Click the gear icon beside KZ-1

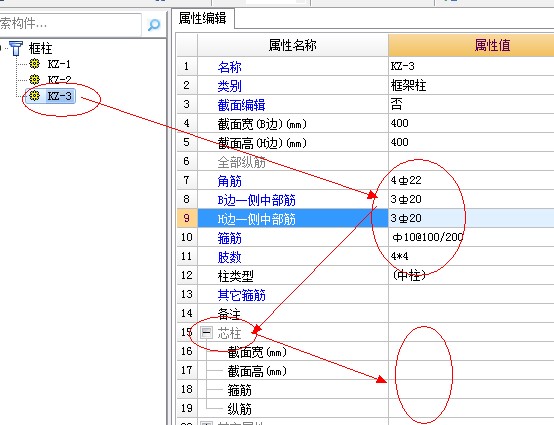coord(34,64)
